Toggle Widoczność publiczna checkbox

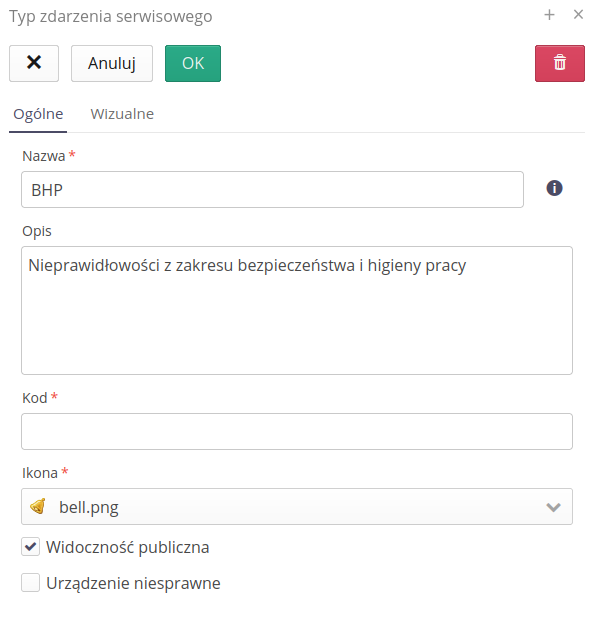[30, 547]
